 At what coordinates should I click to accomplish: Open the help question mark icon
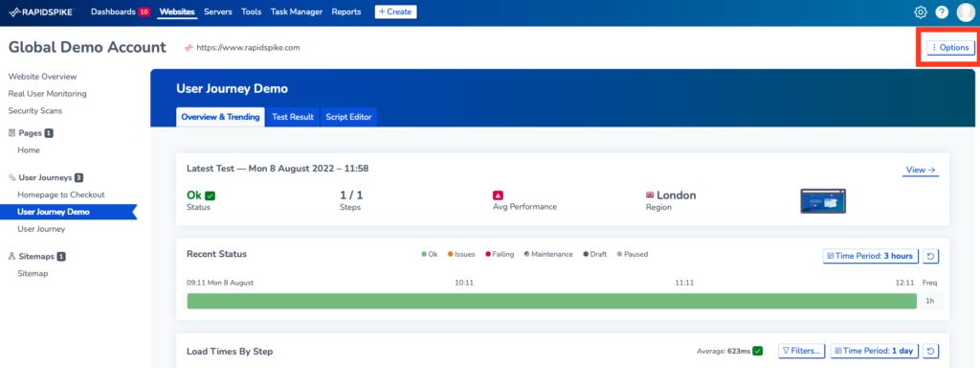click(x=942, y=11)
